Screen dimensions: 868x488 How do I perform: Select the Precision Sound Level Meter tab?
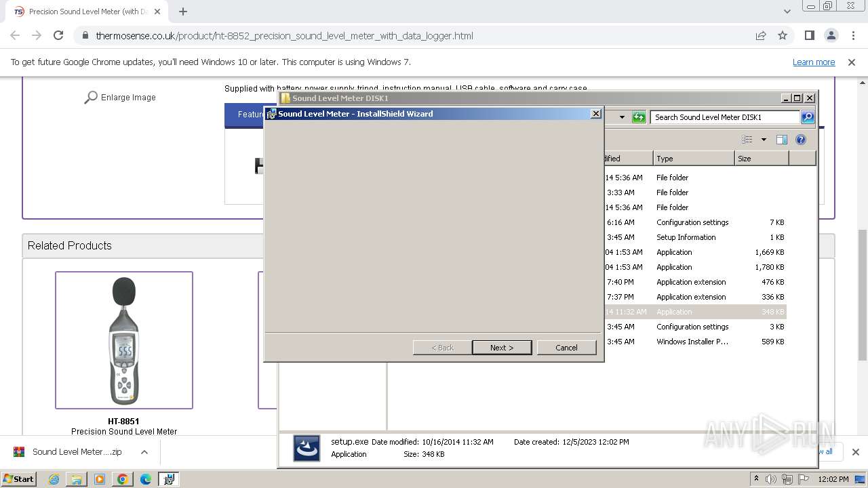tap(85, 12)
